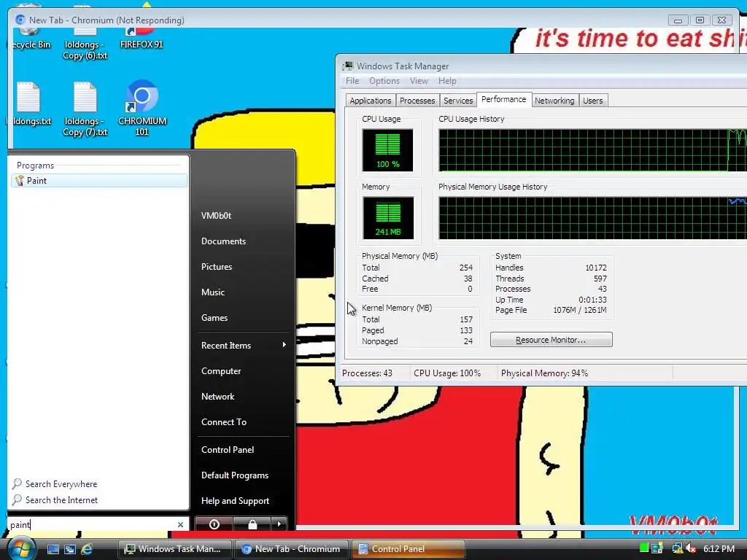Screen dimensions: 747x560
Task: Switch to the Processes tab
Action: 417,101
